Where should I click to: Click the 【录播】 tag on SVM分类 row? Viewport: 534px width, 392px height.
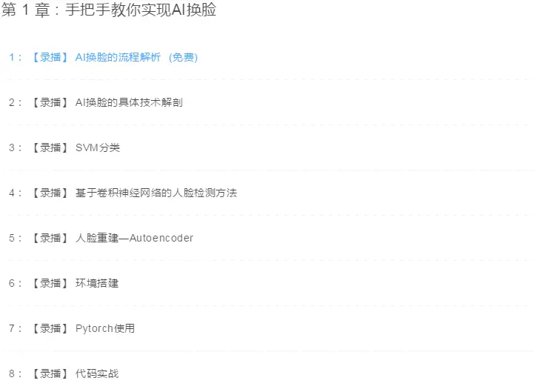(50, 147)
